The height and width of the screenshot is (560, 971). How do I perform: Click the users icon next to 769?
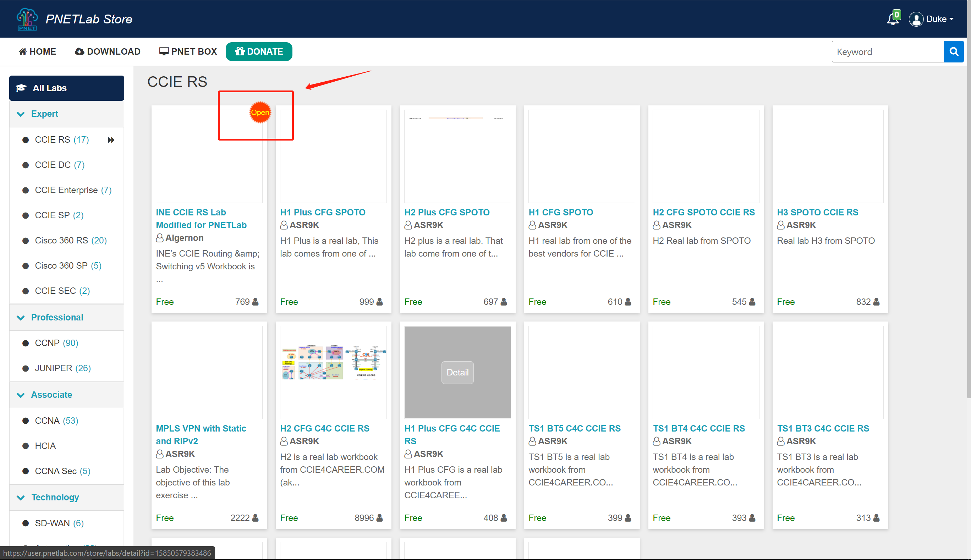click(255, 302)
